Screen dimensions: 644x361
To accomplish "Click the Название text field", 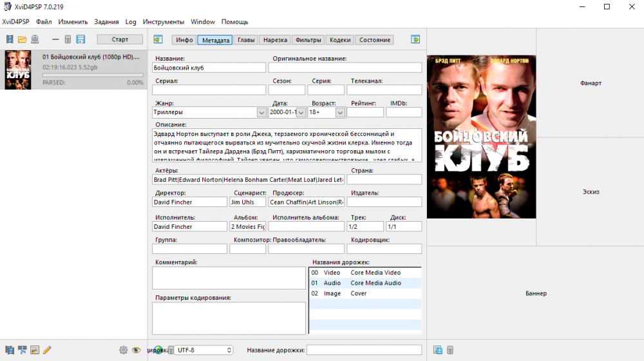I will point(209,68).
